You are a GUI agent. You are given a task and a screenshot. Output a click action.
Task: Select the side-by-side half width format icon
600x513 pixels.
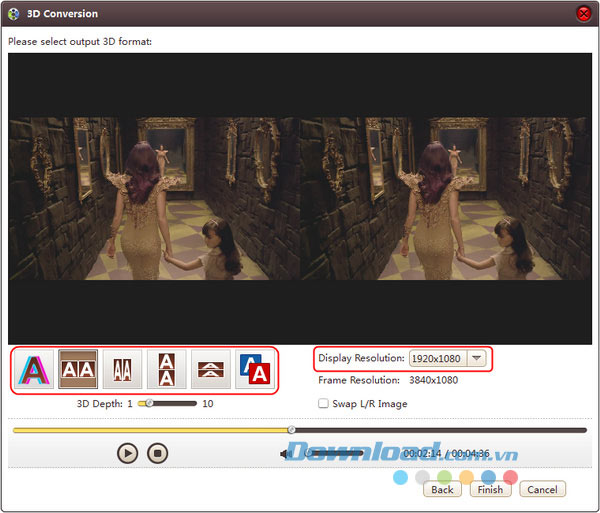(x=122, y=370)
